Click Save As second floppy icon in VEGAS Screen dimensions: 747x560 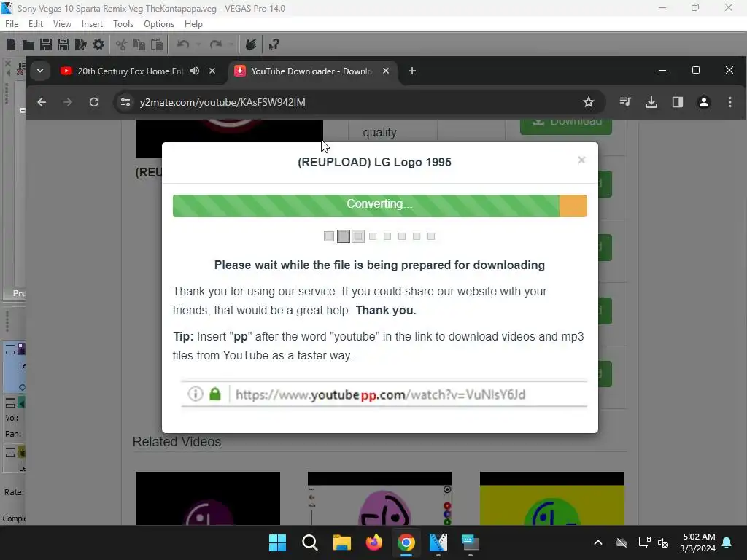click(63, 44)
